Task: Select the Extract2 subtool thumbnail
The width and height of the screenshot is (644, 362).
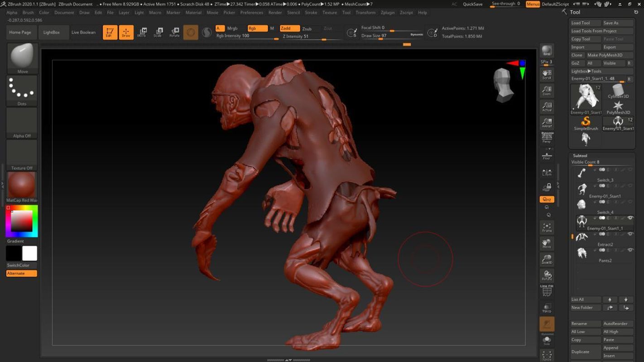Action: pos(582,237)
